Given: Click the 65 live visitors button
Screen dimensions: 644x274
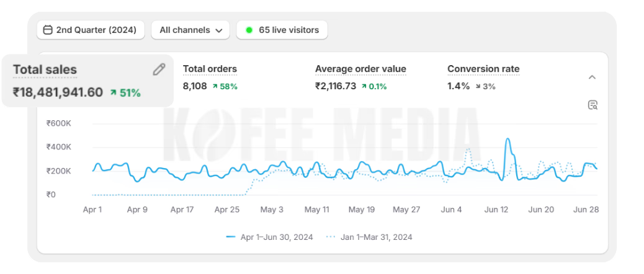Looking at the screenshot, I should pyautogui.click(x=282, y=30).
